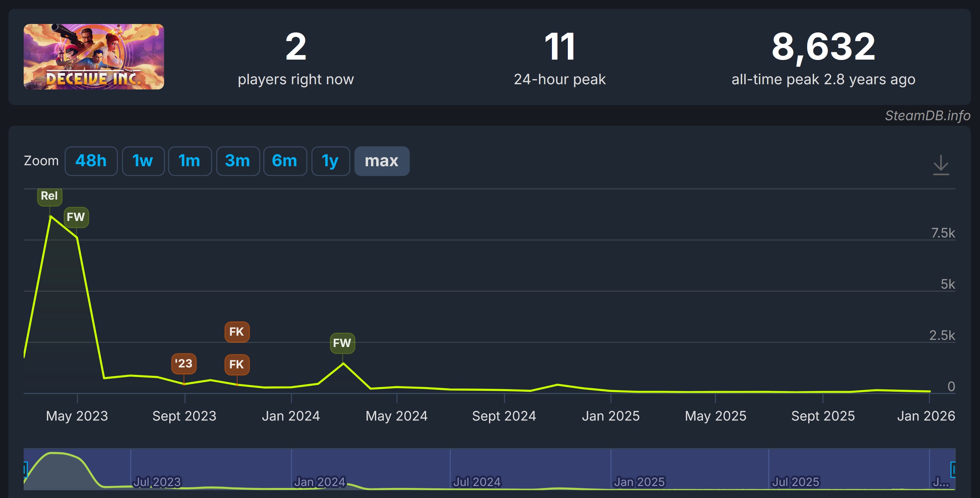The height and width of the screenshot is (498, 980).
Task: Click Jan 2024 in navigator timeline
Action: (319, 482)
